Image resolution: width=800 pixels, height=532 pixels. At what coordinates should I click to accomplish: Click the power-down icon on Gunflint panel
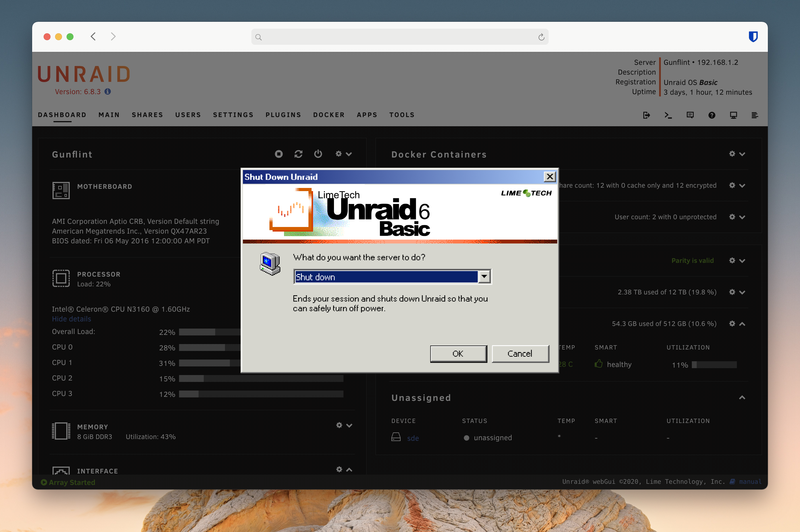click(x=318, y=154)
